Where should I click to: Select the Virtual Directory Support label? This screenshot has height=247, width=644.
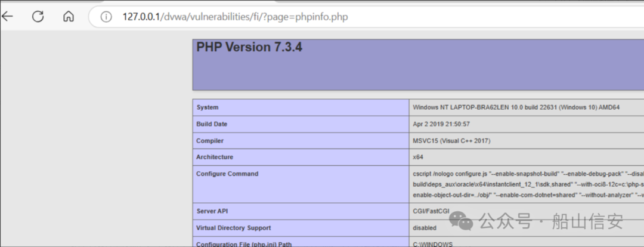point(233,228)
